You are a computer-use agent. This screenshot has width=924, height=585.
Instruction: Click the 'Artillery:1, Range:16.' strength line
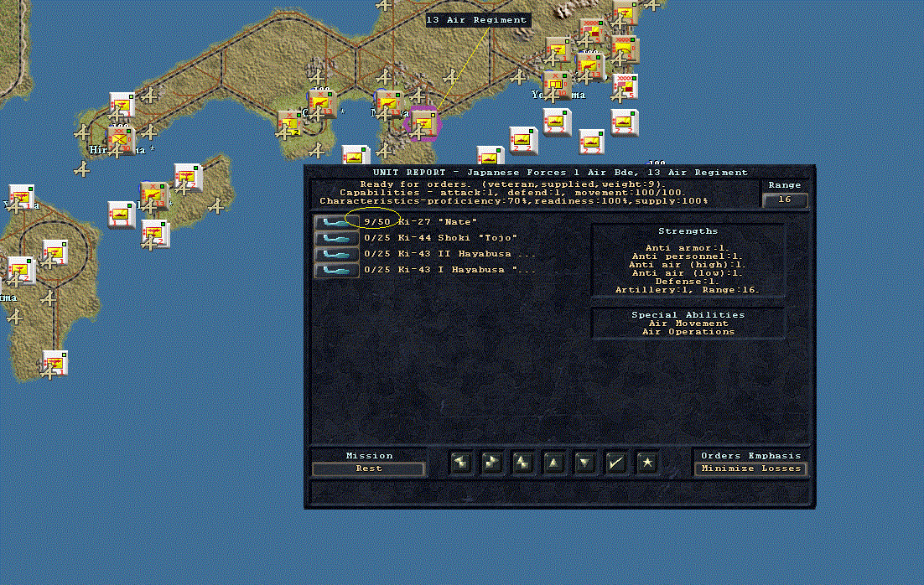687,290
